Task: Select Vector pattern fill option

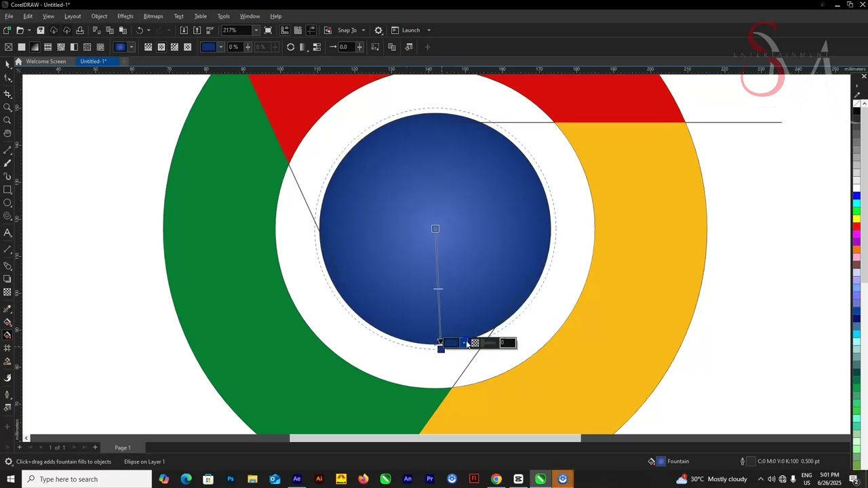Action: point(47,47)
